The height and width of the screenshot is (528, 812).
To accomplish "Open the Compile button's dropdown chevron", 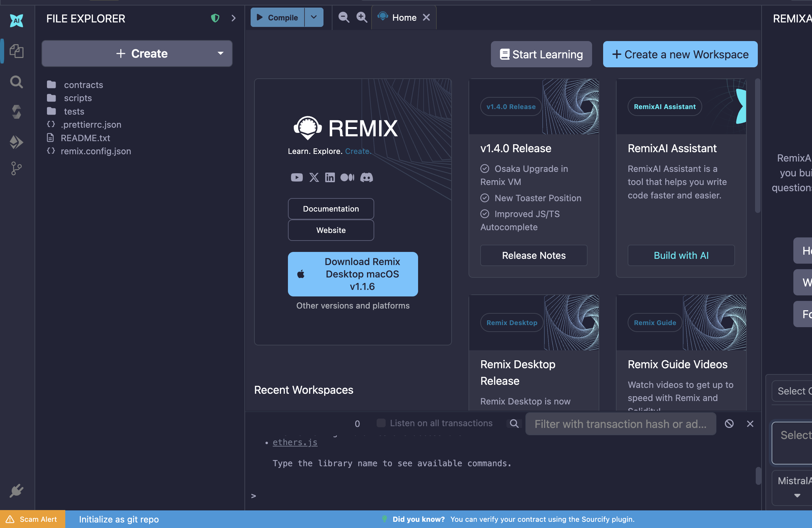I will 314,17.
